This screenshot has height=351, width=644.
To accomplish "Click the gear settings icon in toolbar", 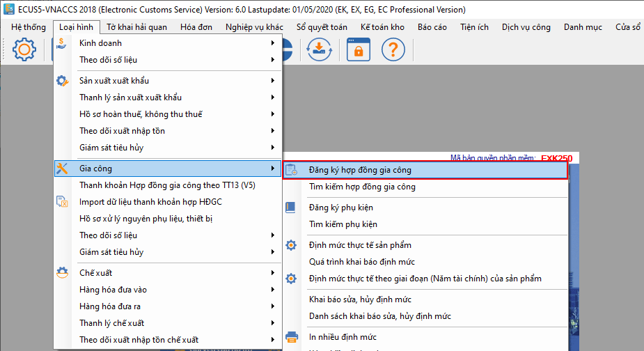I will pos(24,49).
